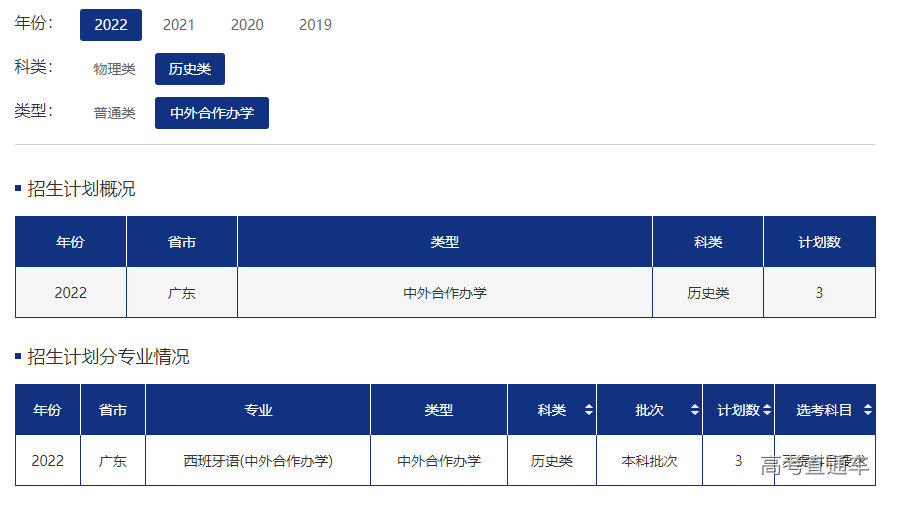
Task: Click the 专业 column header
Action: pos(258,410)
